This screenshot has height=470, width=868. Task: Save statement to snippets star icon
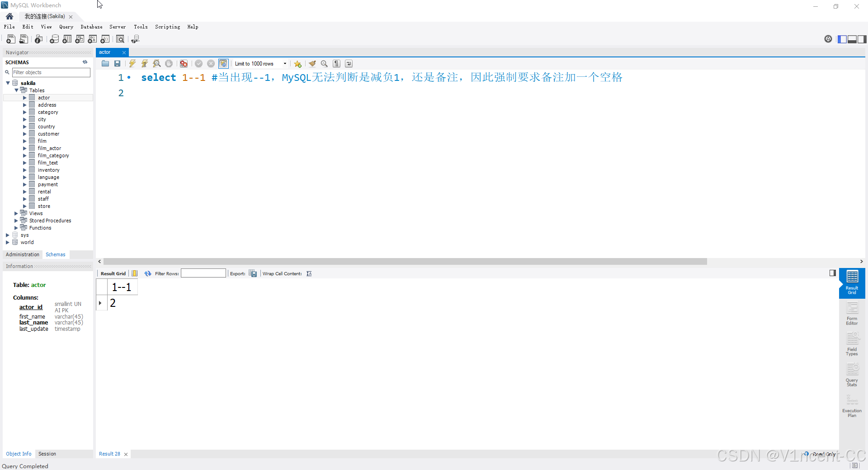click(x=297, y=64)
